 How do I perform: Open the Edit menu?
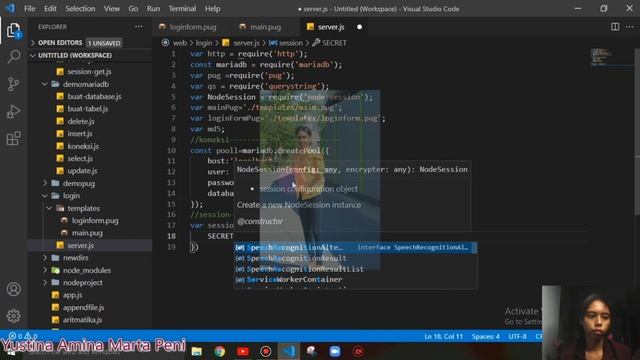coord(50,9)
